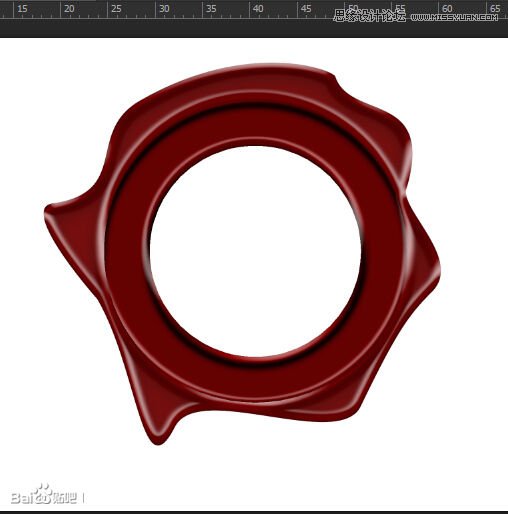Screen dimensions: 508x514
Task: Click the 思缘设计论坛 watermark text
Action: pos(369,16)
